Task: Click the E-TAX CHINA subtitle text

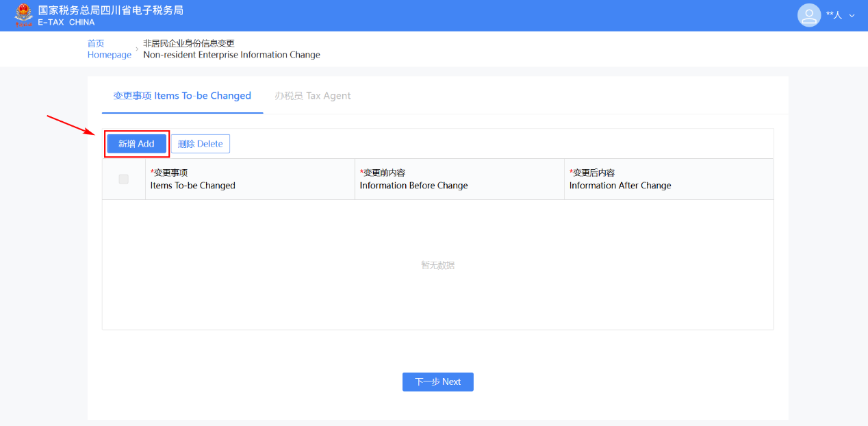Action: pyautogui.click(x=66, y=23)
